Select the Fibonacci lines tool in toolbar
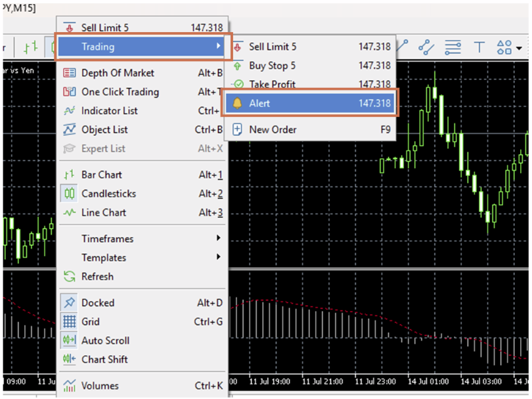Image resolution: width=532 pixels, height=399 pixels. click(453, 47)
